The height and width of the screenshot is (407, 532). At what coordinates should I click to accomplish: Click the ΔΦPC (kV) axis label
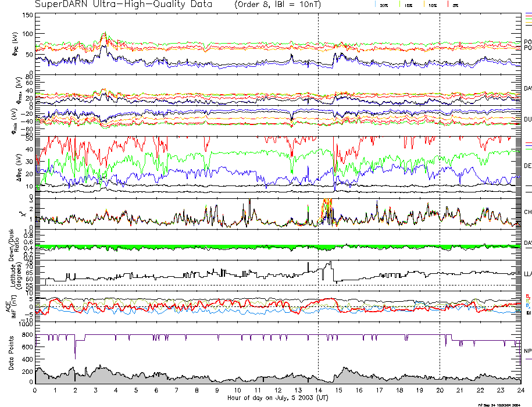click(19, 166)
